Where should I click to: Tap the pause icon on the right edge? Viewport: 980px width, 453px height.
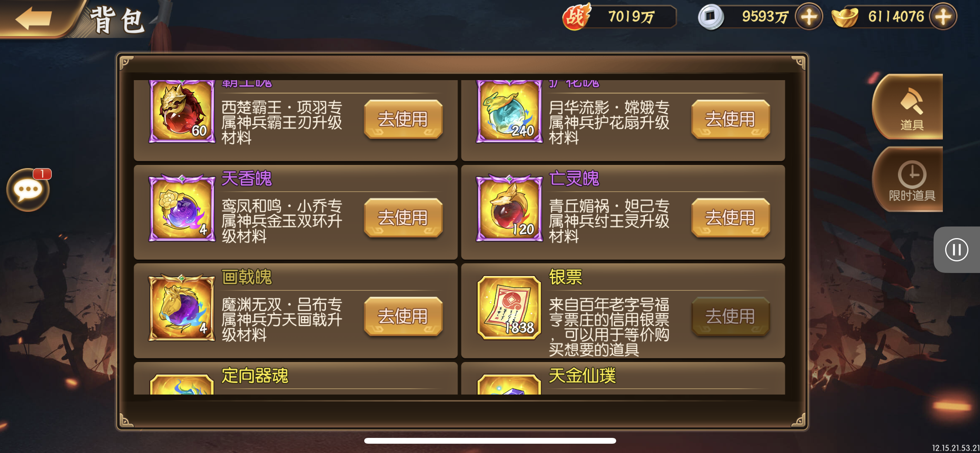tap(956, 250)
